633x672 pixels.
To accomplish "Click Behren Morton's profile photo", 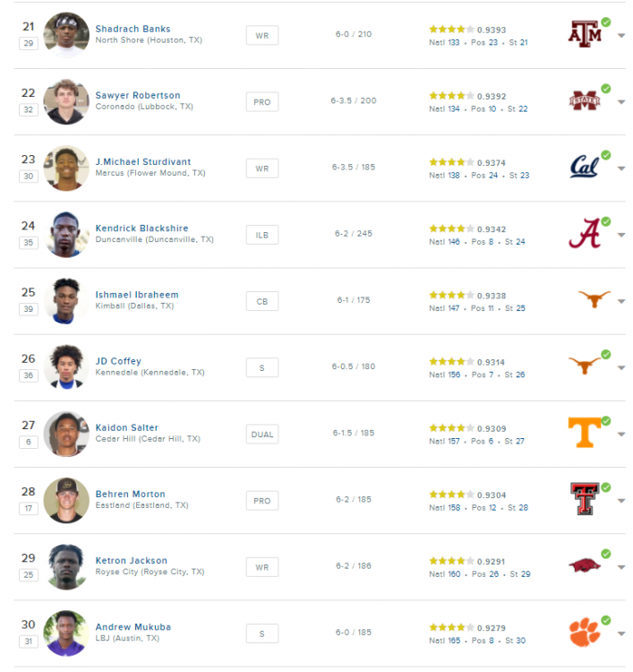I will tap(65, 500).
